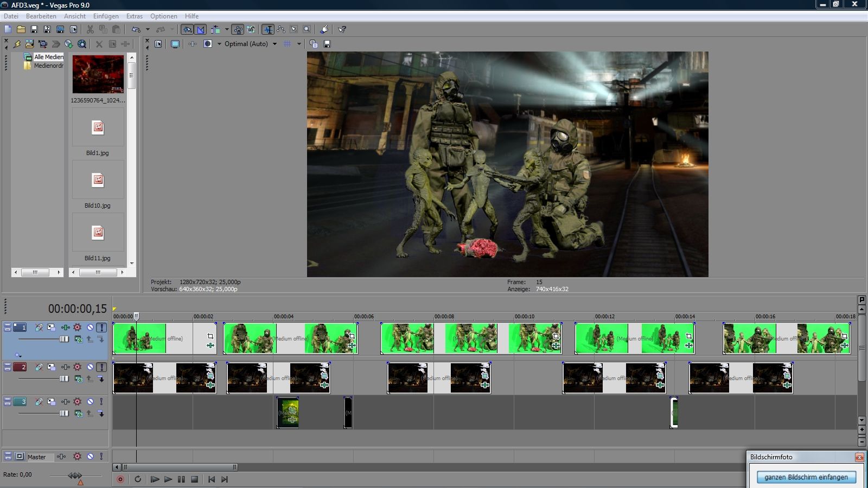Select the envelope edit tool
Screen dimensions: 868x488
click(281, 29)
